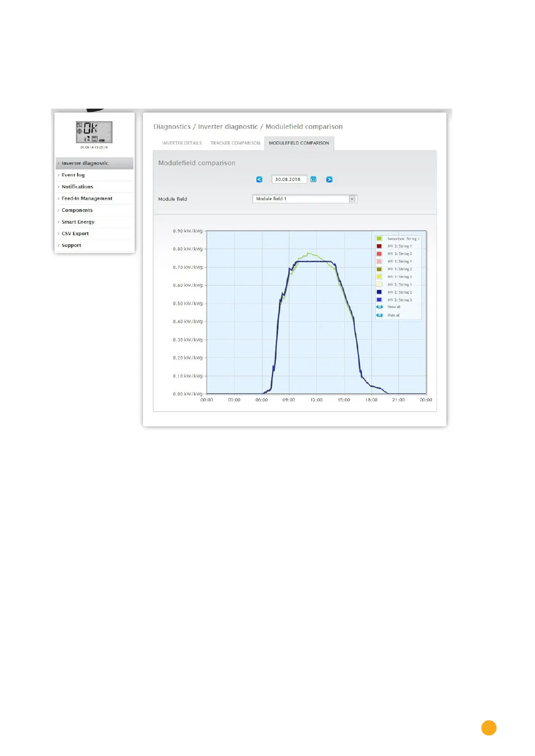Open Notifications in the sidebar
Screen dimensions: 535x756
click(94, 187)
